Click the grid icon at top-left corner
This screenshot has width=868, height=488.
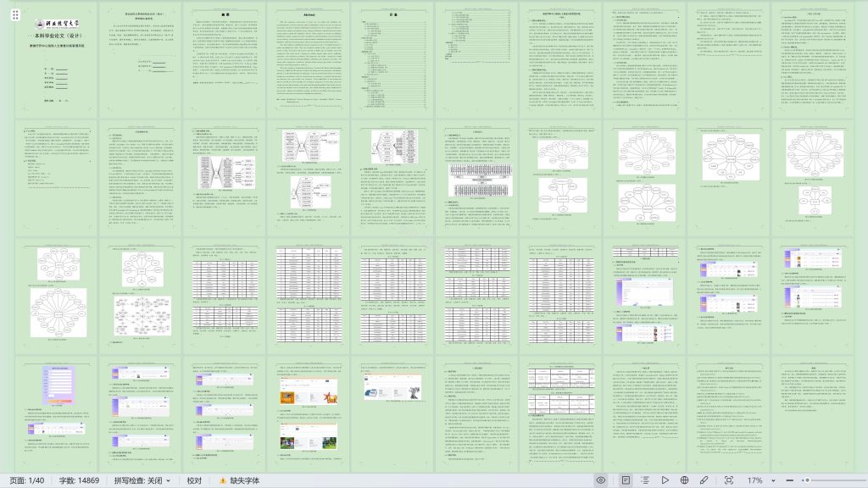tap(15, 15)
